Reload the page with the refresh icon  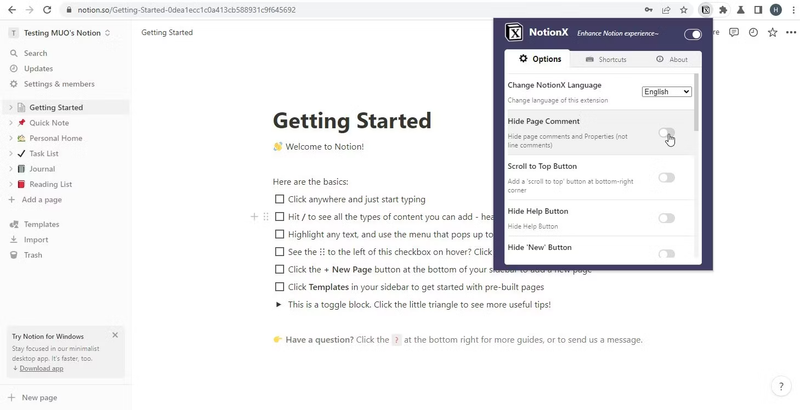(x=47, y=10)
